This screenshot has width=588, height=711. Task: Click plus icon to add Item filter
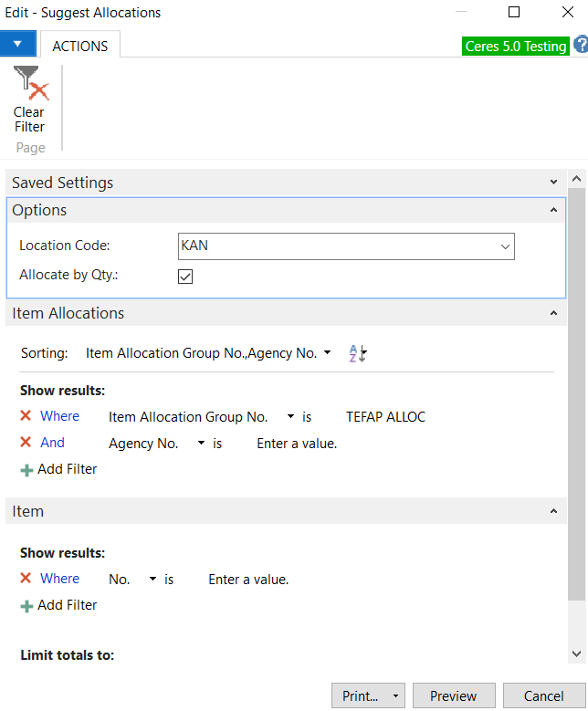pos(26,606)
